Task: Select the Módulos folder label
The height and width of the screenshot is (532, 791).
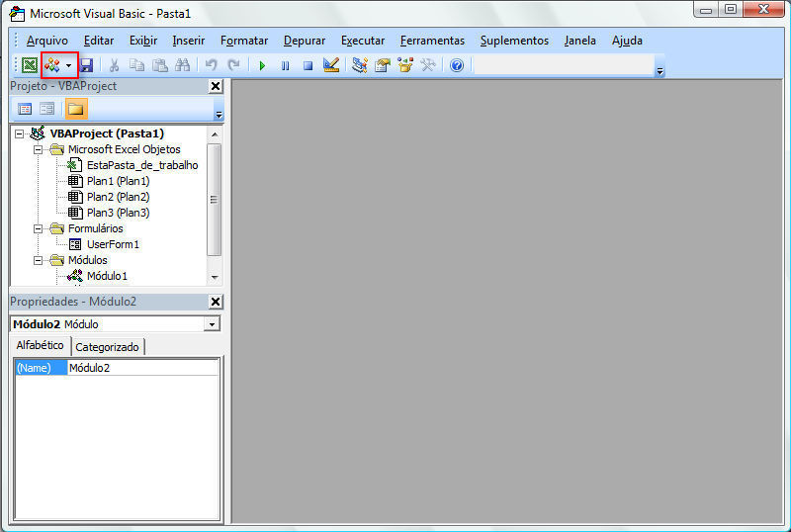Action: pos(88,260)
